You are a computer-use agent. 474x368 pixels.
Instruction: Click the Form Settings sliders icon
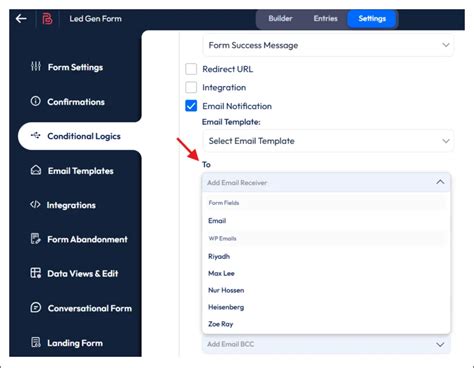pos(36,66)
